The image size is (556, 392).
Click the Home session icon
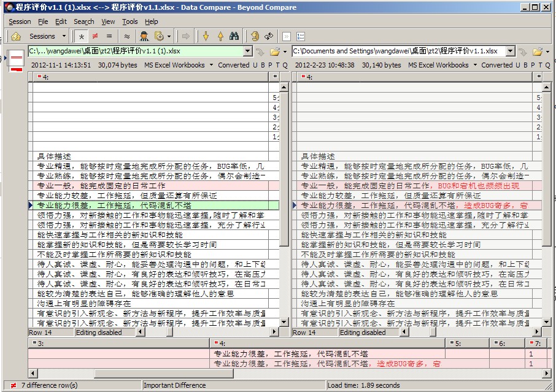click(x=16, y=36)
